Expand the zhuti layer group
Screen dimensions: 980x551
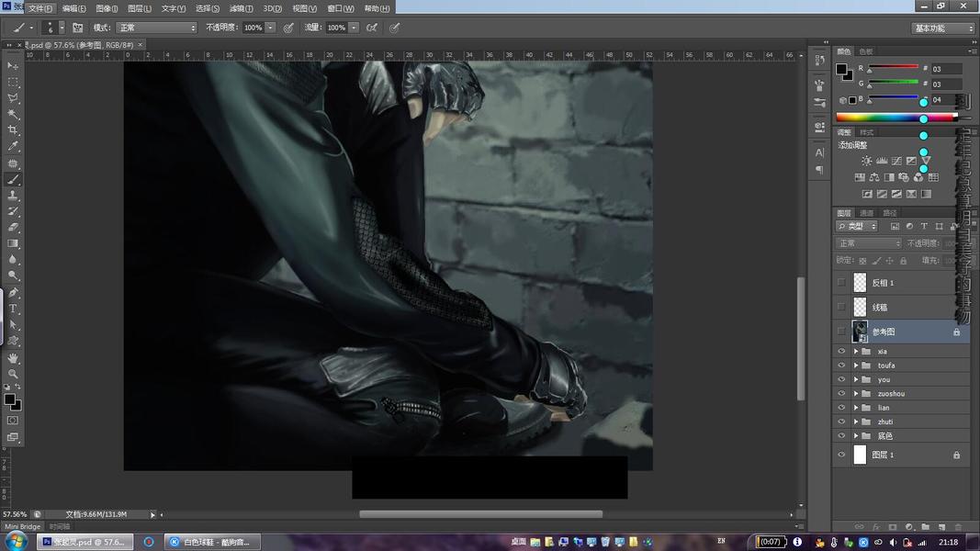856,422
